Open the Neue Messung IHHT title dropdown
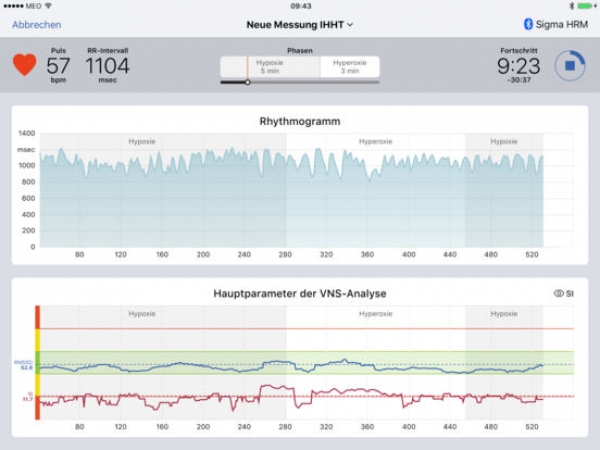 tap(300, 25)
